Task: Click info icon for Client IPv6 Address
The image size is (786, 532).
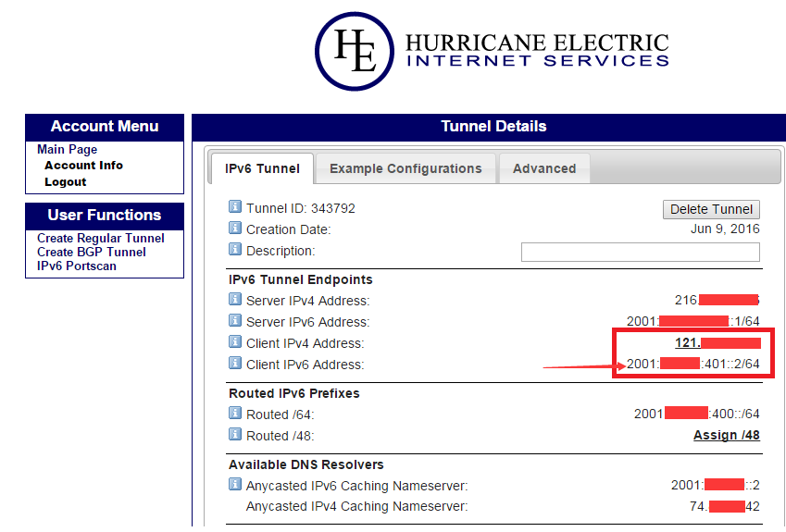Action: point(235,364)
